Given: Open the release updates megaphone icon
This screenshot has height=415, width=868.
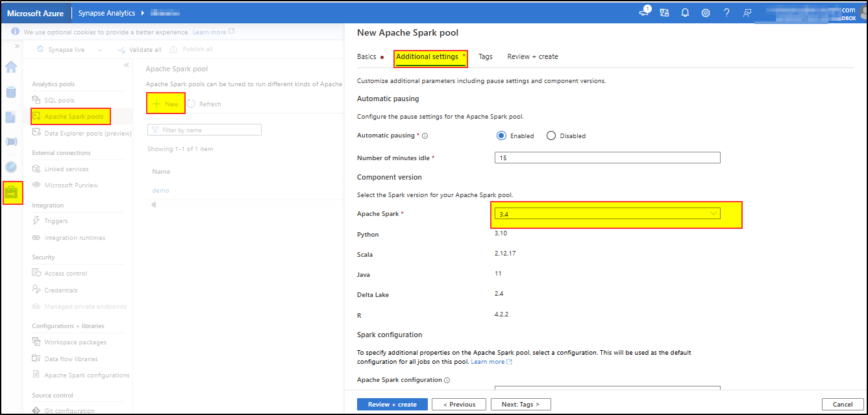Looking at the screenshot, I should tap(644, 12).
